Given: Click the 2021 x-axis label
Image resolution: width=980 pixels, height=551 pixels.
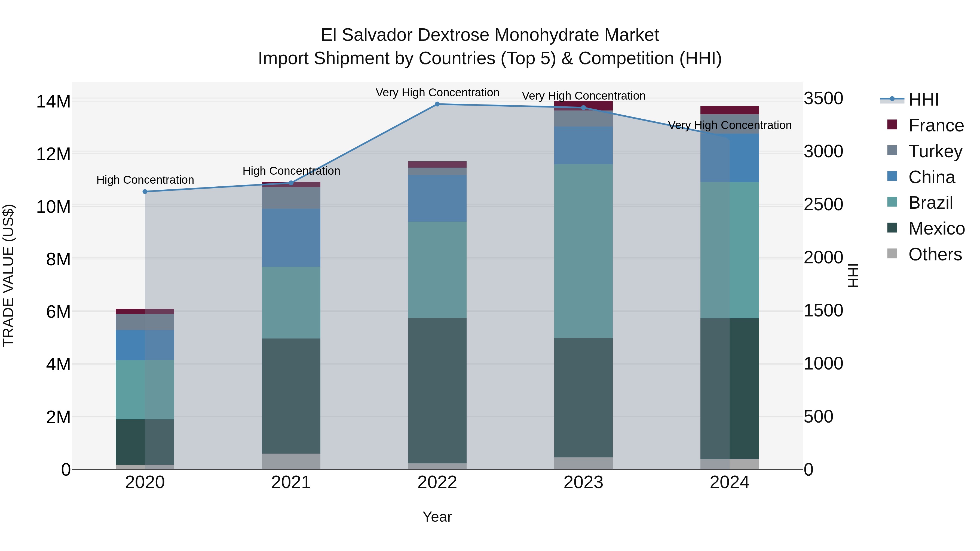Looking at the screenshot, I should click(x=291, y=482).
